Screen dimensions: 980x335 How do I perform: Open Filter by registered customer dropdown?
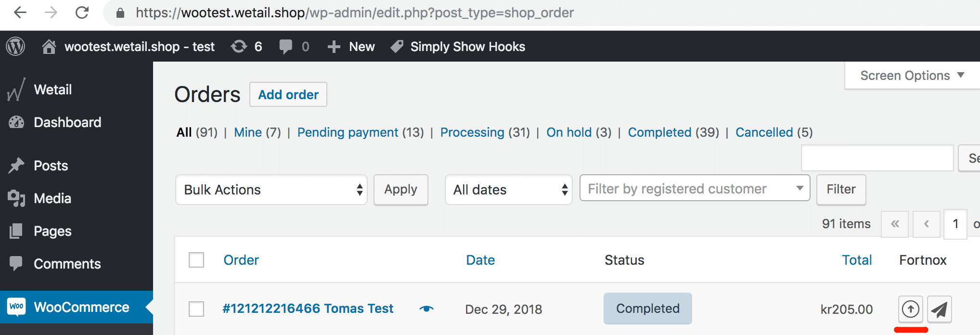point(695,189)
